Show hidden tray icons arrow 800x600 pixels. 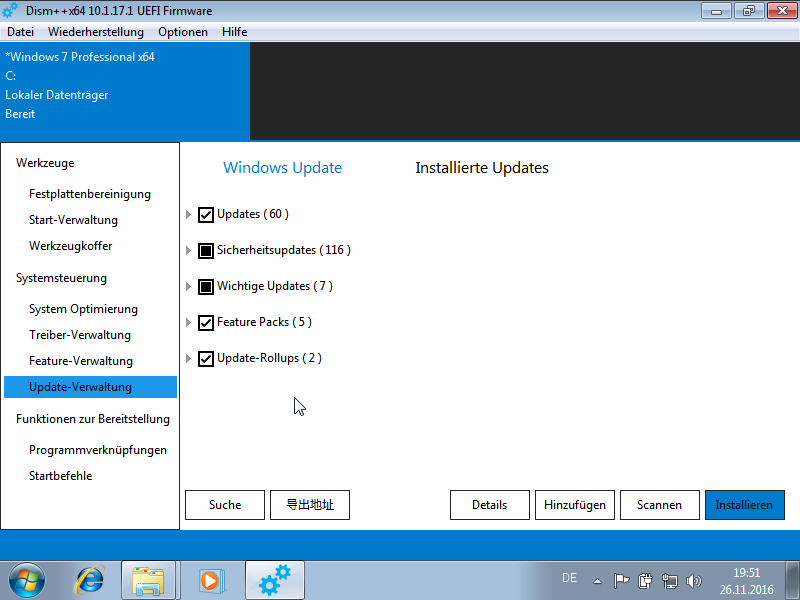click(597, 581)
